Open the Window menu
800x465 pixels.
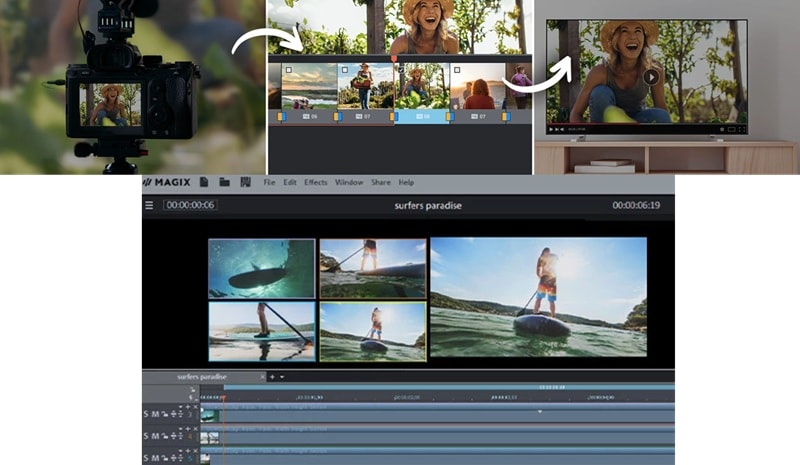coord(349,182)
